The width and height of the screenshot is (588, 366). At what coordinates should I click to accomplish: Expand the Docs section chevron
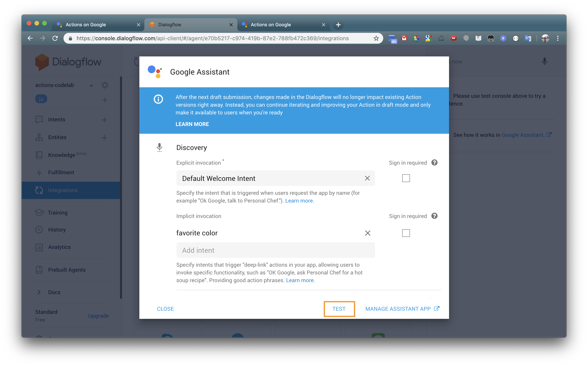pyautogui.click(x=39, y=292)
